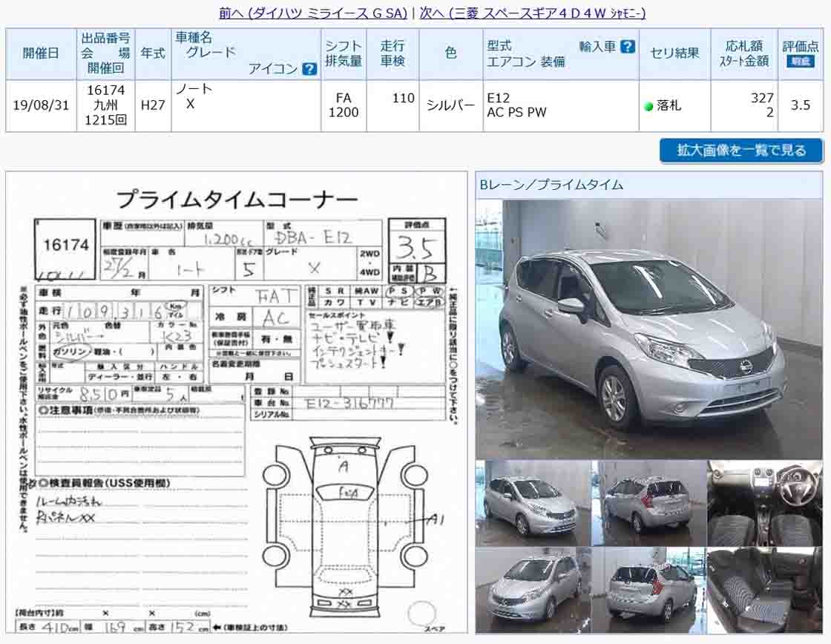
Task: Click the 出品番号 header label
Action: click(105, 38)
